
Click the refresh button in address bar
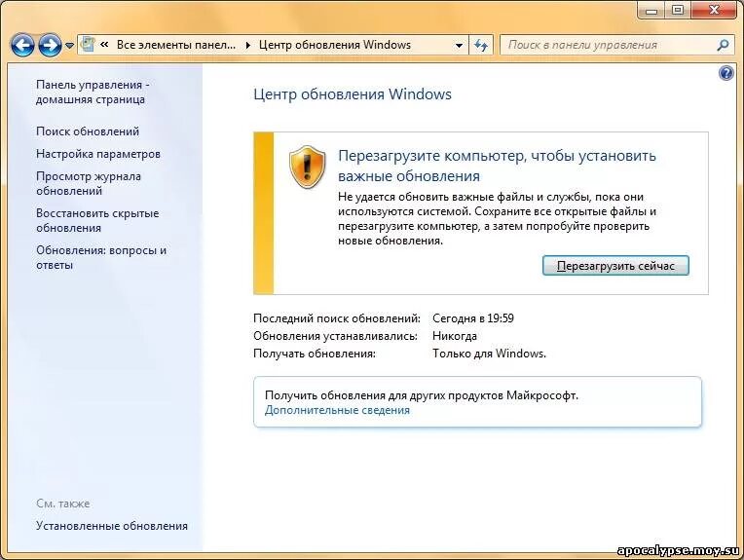[x=481, y=46]
